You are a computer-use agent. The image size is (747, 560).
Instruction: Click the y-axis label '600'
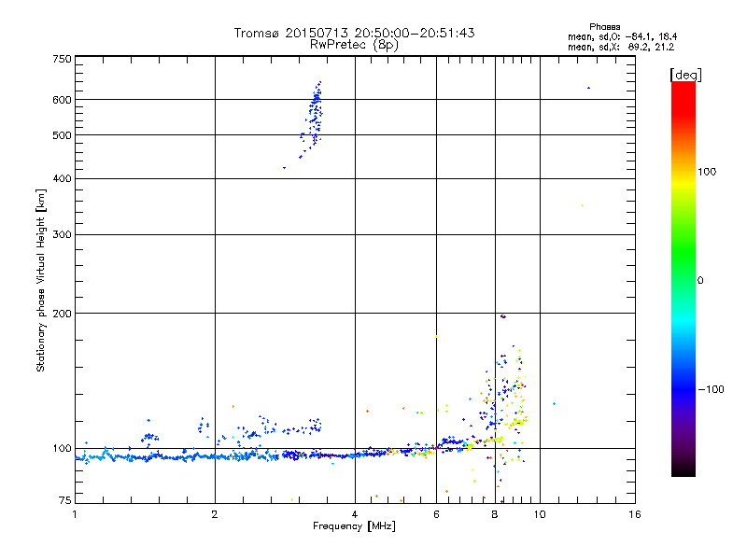click(62, 100)
